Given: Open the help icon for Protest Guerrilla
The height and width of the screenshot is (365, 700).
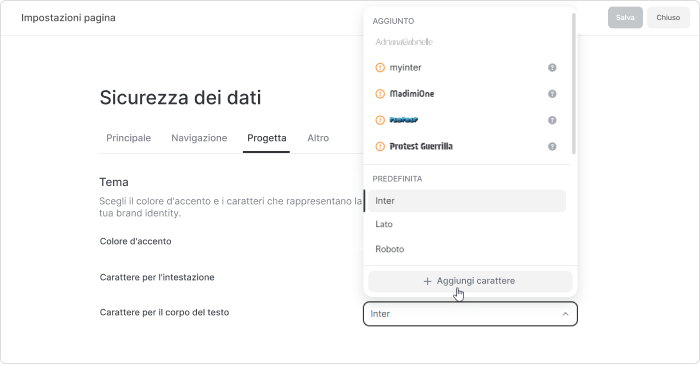Looking at the screenshot, I should click(x=552, y=146).
